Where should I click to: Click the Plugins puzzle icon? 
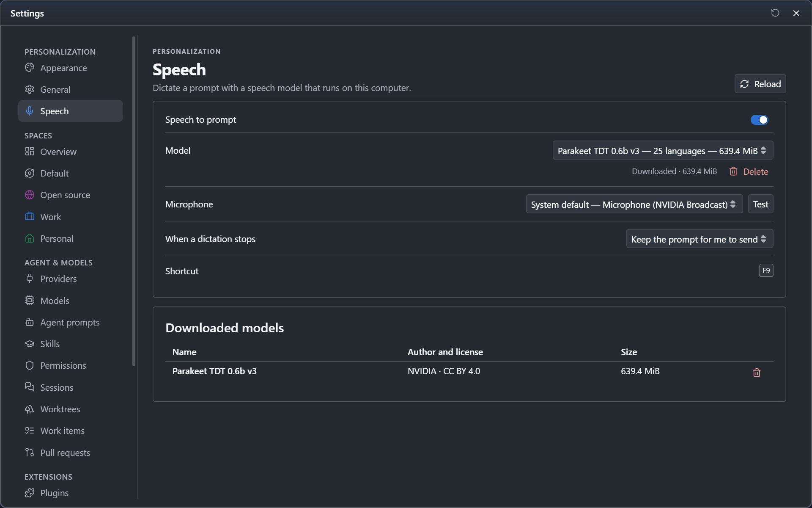click(x=30, y=493)
